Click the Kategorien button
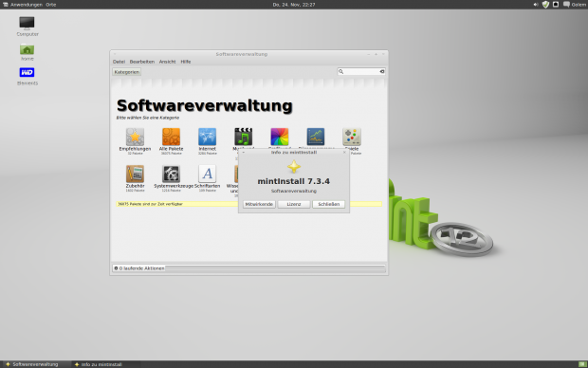588x368 pixels. coord(127,72)
